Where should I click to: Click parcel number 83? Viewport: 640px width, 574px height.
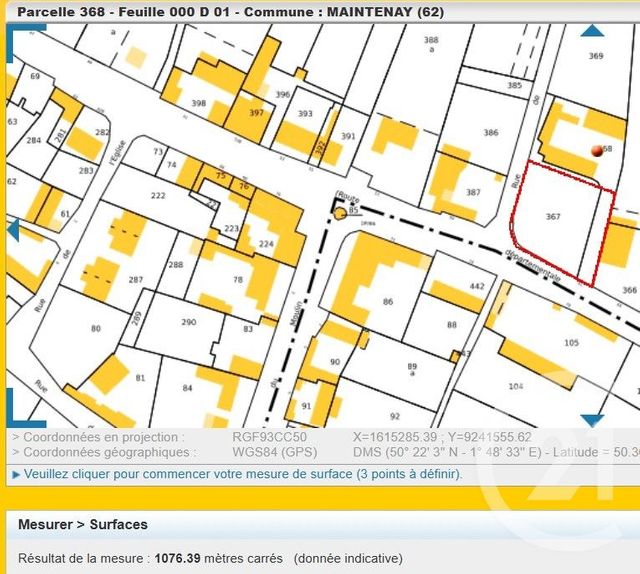point(248,329)
